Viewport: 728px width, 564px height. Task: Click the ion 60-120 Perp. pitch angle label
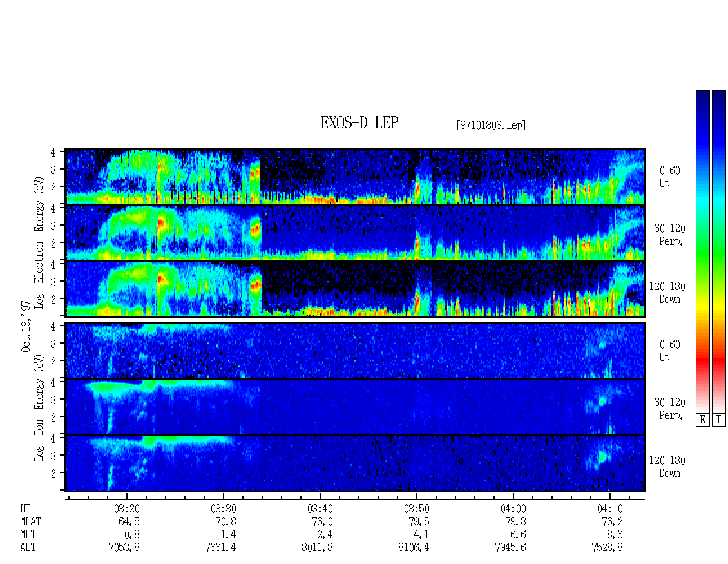coord(669,409)
